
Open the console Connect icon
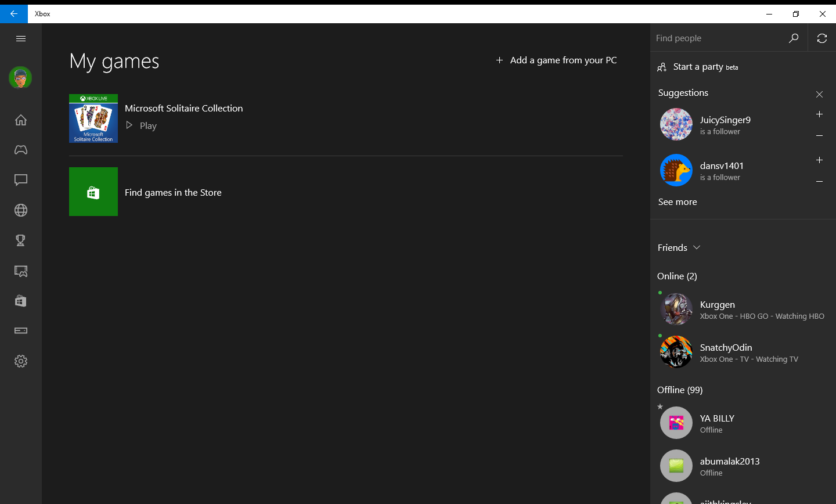[21, 330]
